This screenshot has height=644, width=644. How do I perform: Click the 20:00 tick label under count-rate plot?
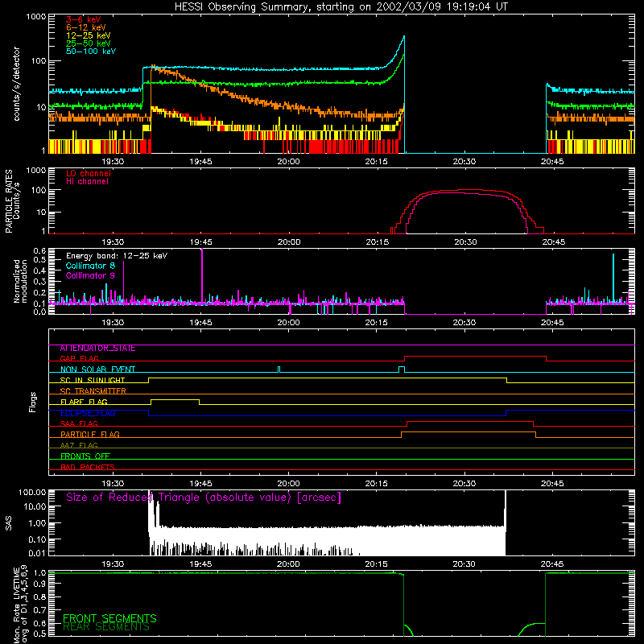(x=288, y=162)
